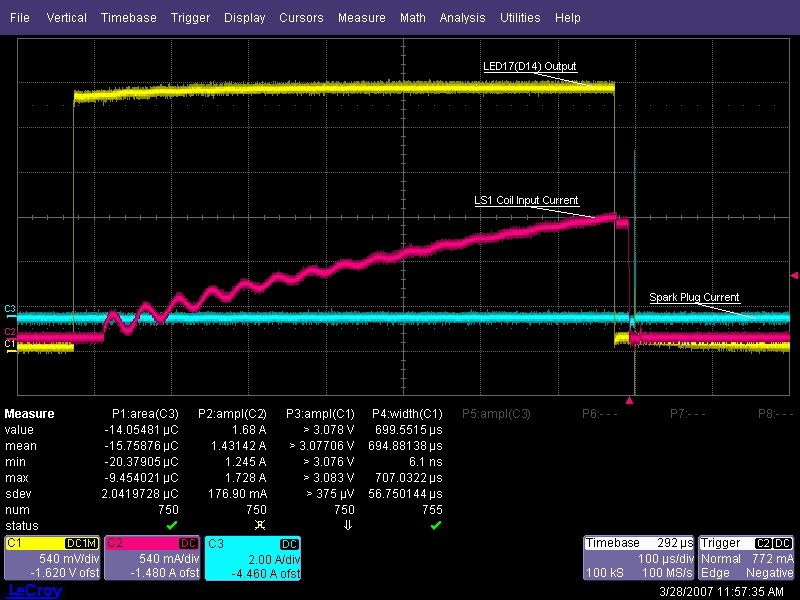This screenshot has width=800, height=600.
Task: Click the disabled P5:ampl(C3) measurement slot
Action: tap(496, 414)
